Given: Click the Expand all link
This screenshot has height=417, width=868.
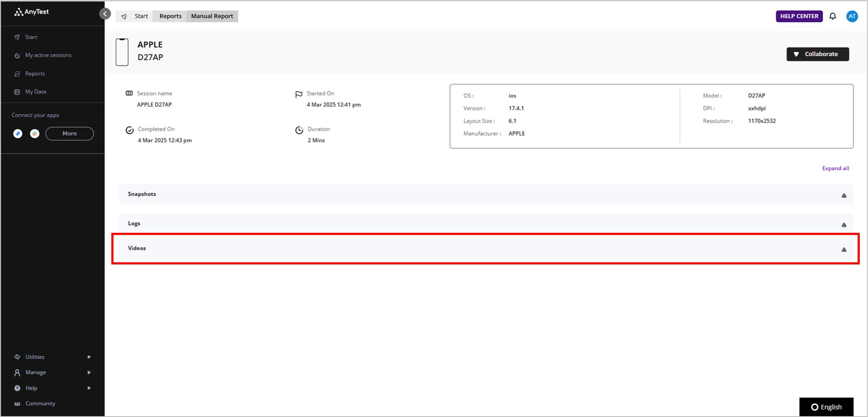Looking at the screenshot, I should click(x=835, y=169).
